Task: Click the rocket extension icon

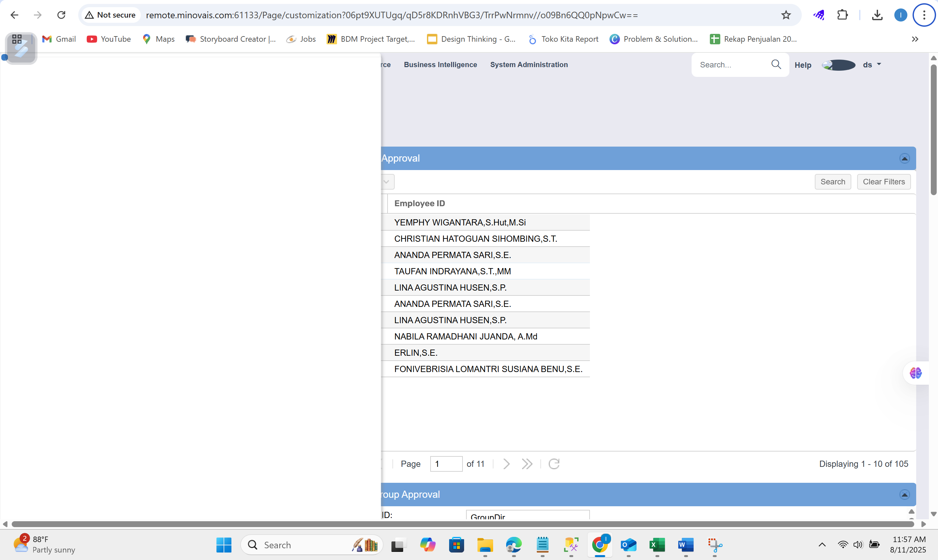Action: click(819, 15)
